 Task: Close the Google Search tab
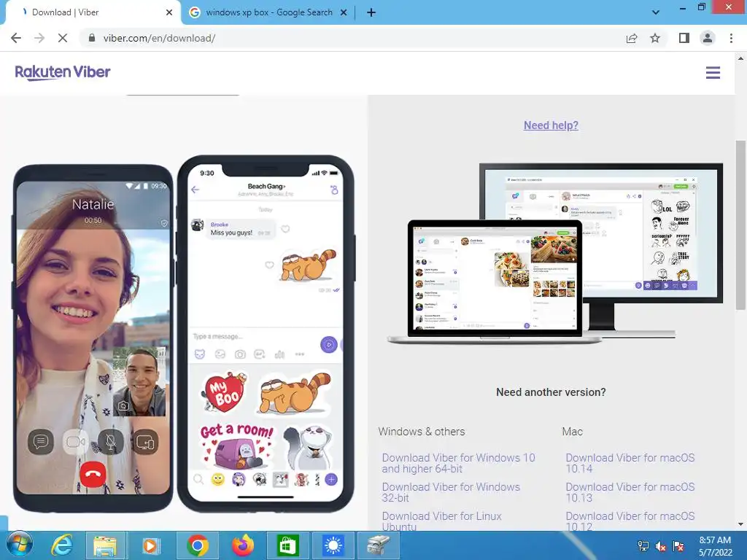click(343, 12)
